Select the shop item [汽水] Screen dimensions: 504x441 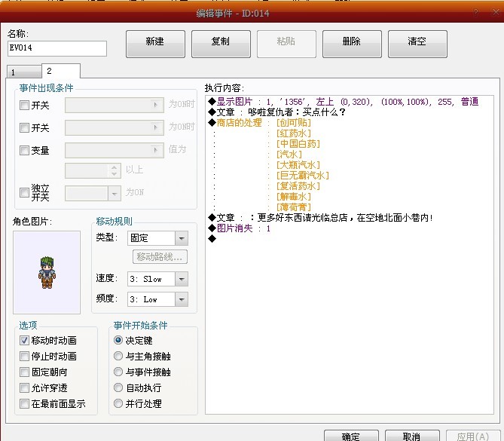point(289,154)
